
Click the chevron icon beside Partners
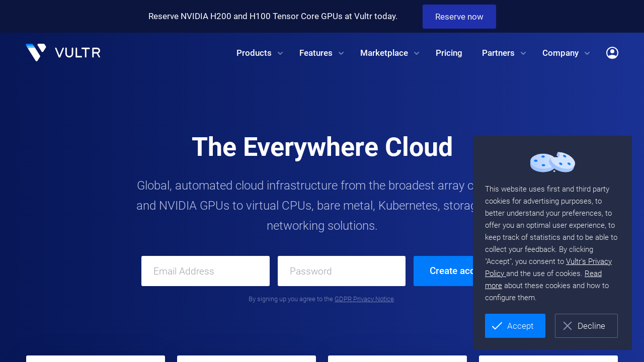point(523,53)
